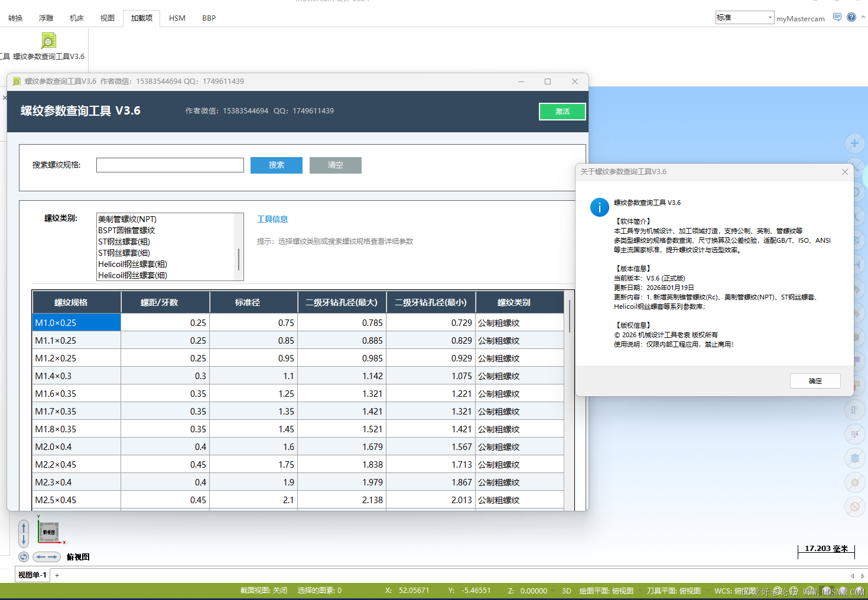Click the gear icon on the right toolbar
The image size is (868, 600).
pos(854,482)
